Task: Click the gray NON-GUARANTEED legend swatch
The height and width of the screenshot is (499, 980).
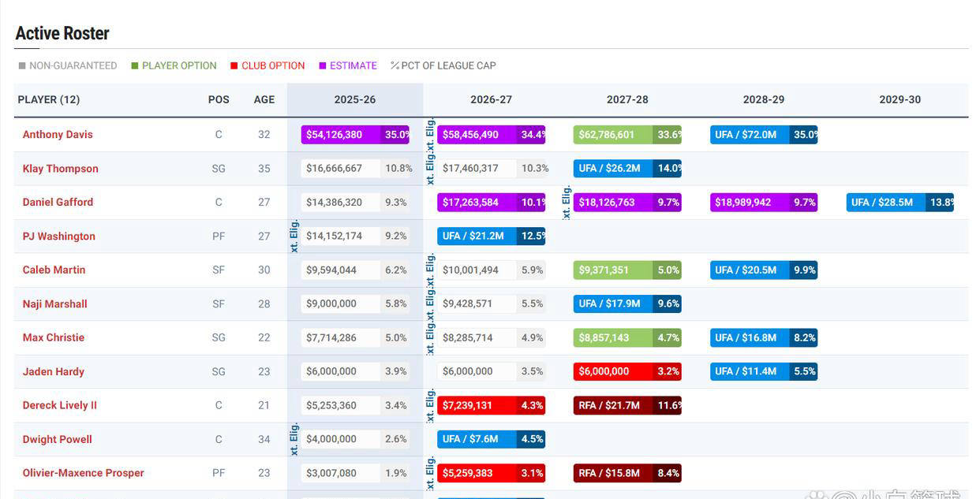Action: [22, 66]
